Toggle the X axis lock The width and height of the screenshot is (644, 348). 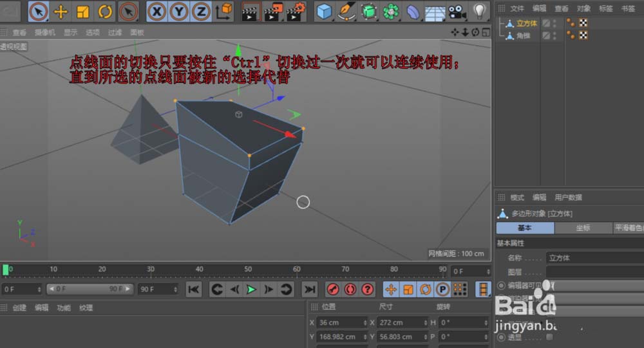coord(157,12)
